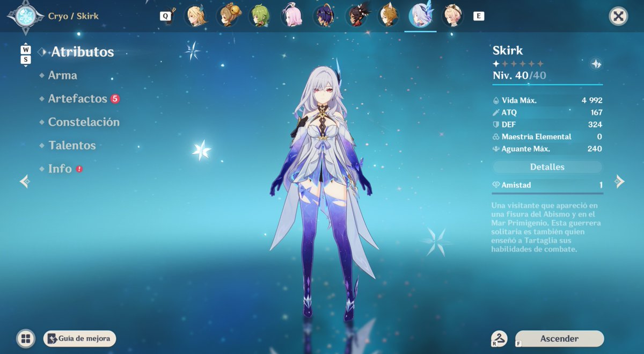Open the grid menu icon
The height and width of the screenshot is (354, 644).
[25, 338]
